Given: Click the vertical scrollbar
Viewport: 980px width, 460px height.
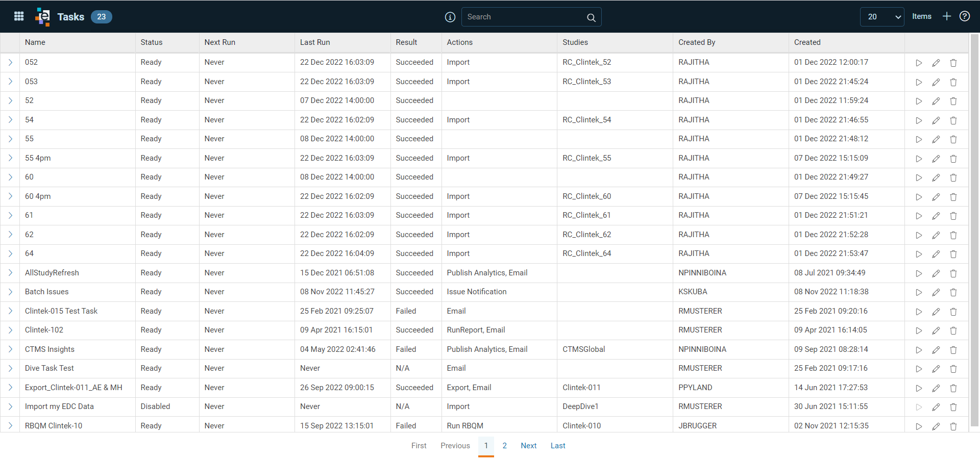Looking at the screenshot, I should 974,229.
